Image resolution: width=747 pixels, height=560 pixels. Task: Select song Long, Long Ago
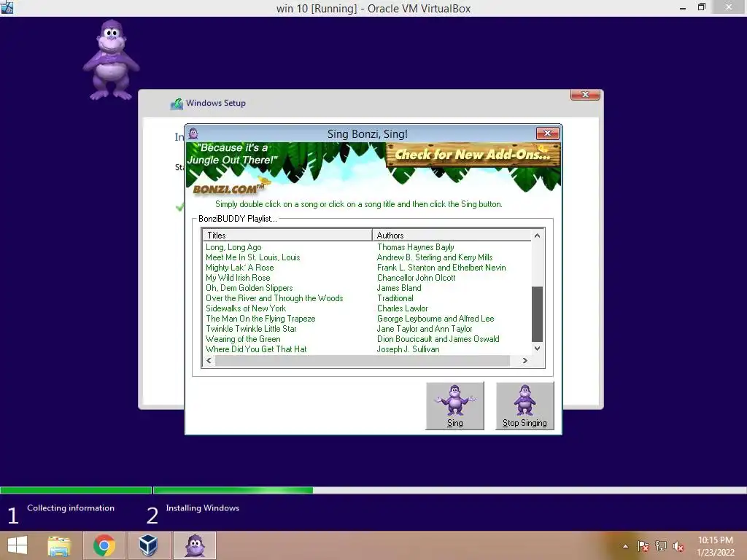pos(233,247)
